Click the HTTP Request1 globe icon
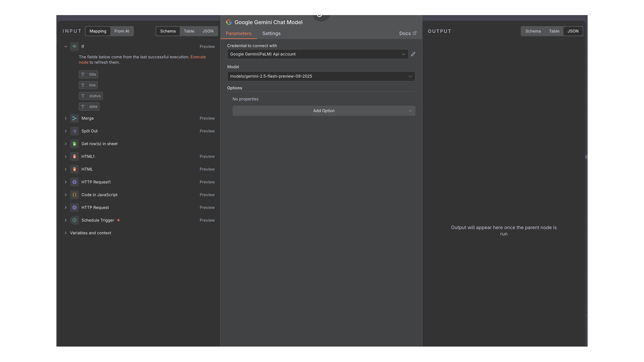This screenshot has height=362, width=644. click(74, 182)
